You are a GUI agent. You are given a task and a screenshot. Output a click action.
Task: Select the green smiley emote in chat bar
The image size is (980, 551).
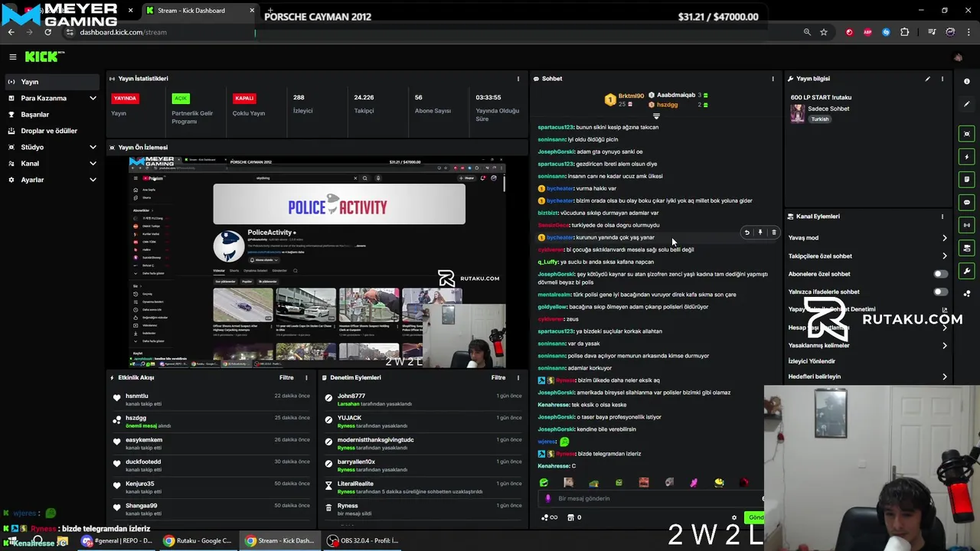(544, 482)
